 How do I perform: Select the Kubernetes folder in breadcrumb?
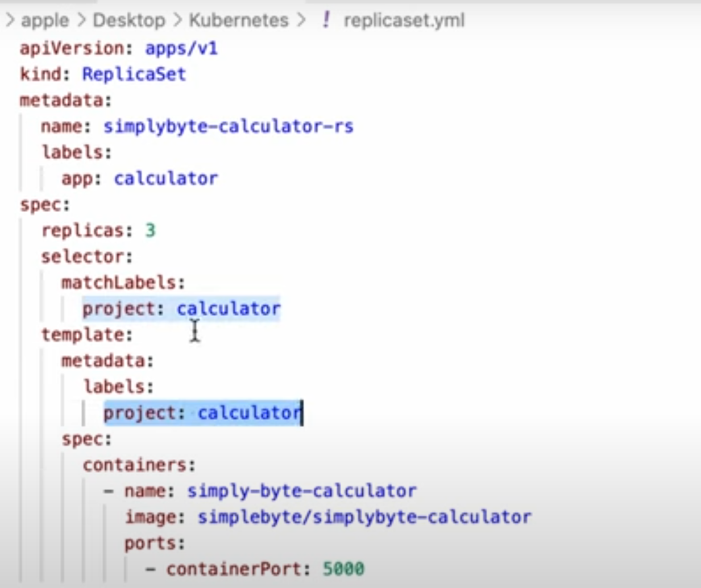[x=238, y=20]
